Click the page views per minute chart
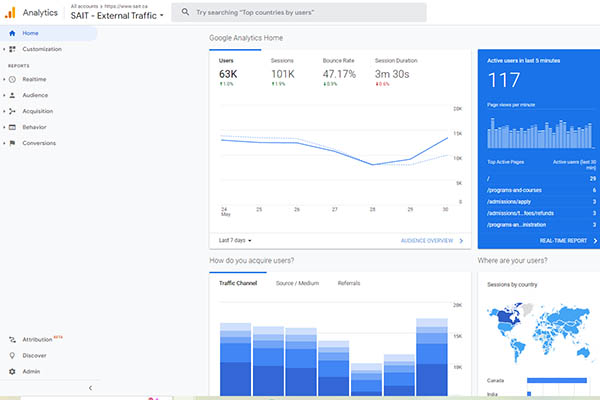Viewport: 600px width, 400px height. point(541,133)
